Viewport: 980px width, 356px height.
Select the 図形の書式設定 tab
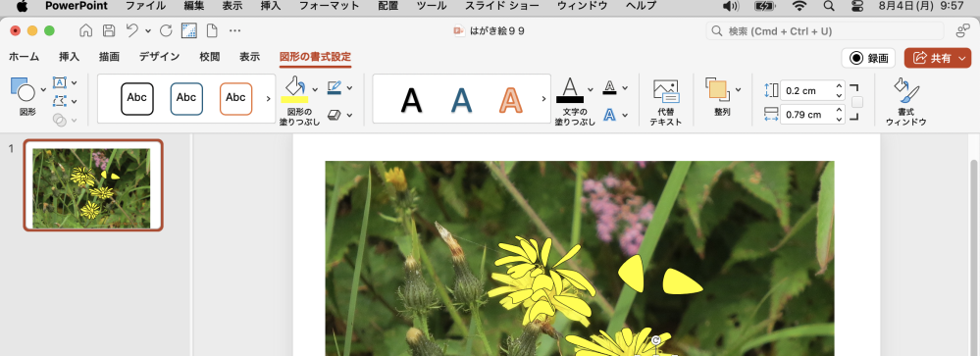315,57
